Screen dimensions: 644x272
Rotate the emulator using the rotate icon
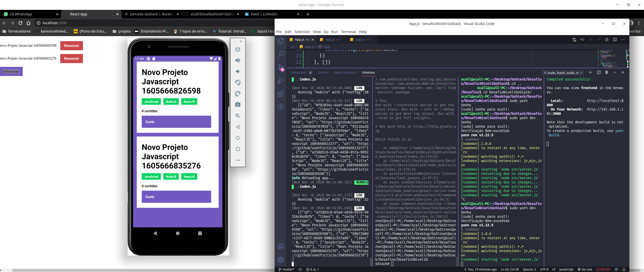pos(238,82)
